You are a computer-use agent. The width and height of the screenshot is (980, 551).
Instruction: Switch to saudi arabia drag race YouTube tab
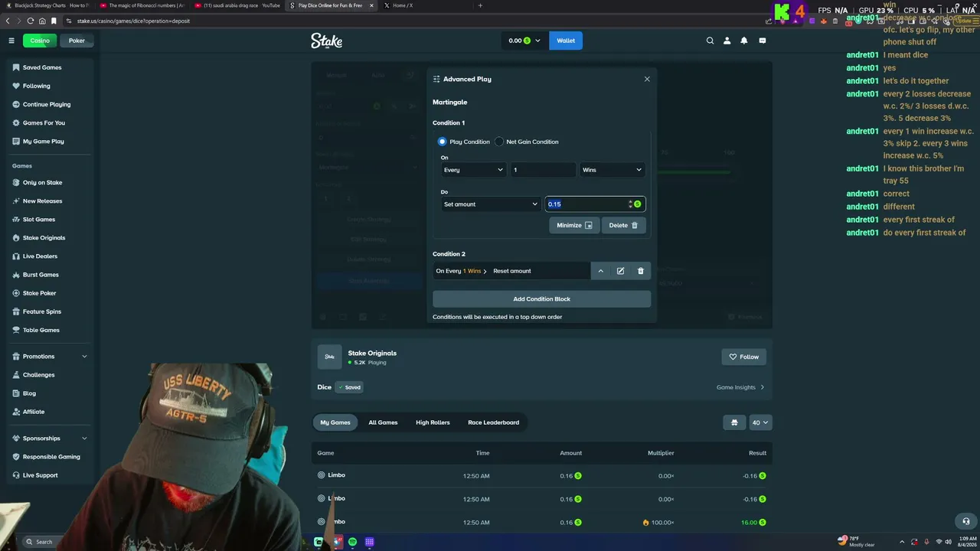tap(237, 5)
